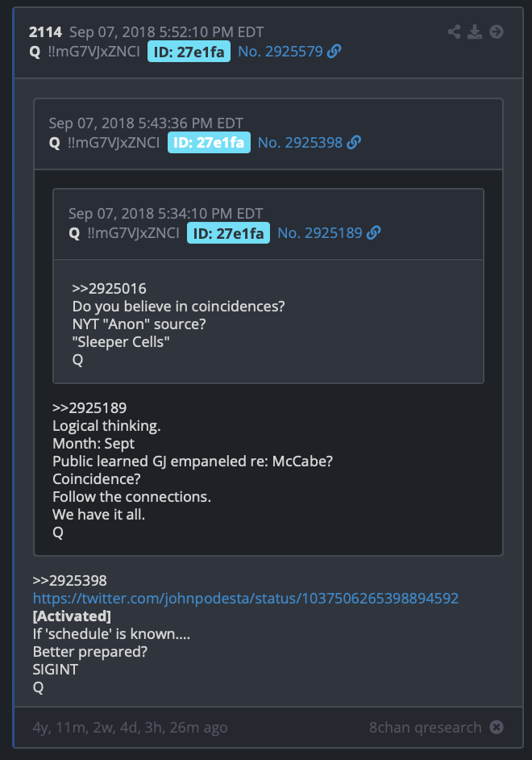Select the top ID: 27e1fa badge

pos(189,52)
